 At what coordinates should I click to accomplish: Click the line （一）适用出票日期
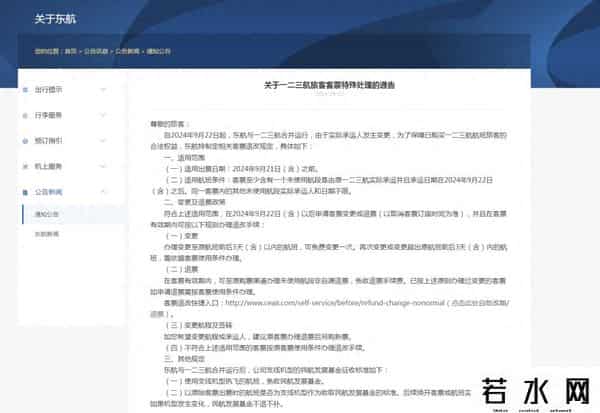241,169
